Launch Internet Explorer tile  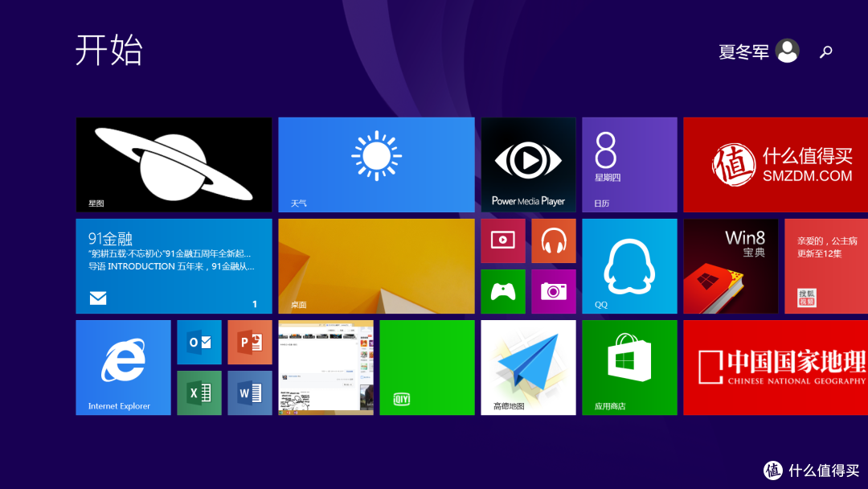point(123,368)
